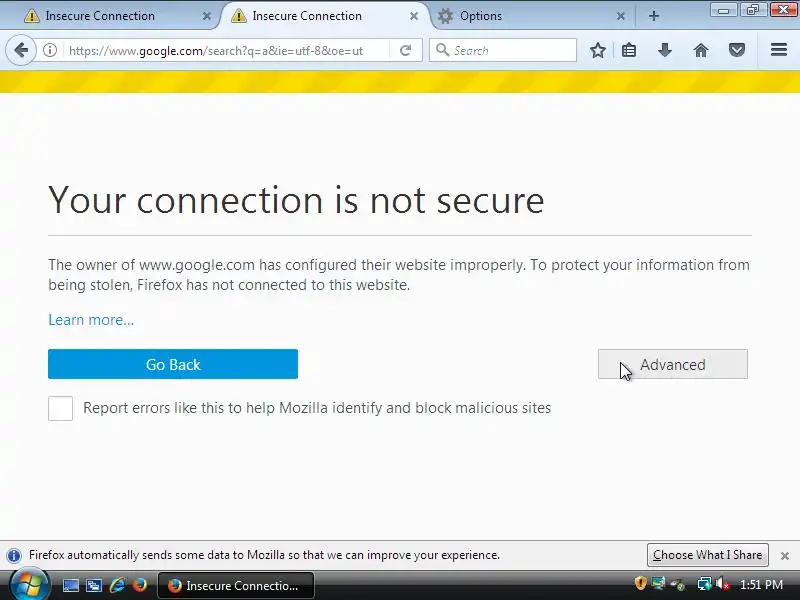800x600 pixels.
Task: Dismiss the data notification bar
Action: point(785,556)
